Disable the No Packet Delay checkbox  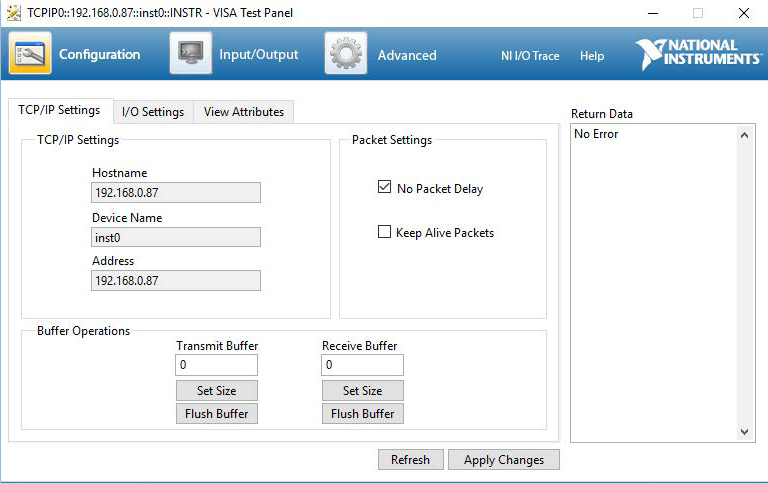[384, 187]
